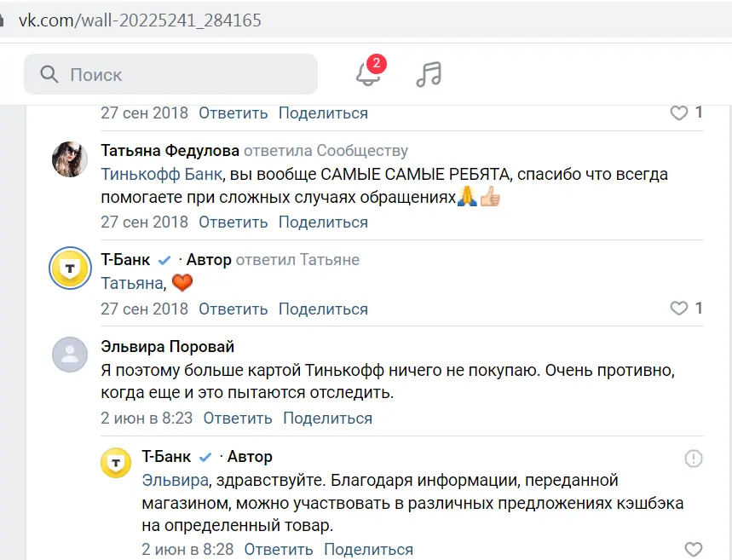The image size is (732, 560).
Task: Click Ответить under the topmost comment
Action: (233, 113)
